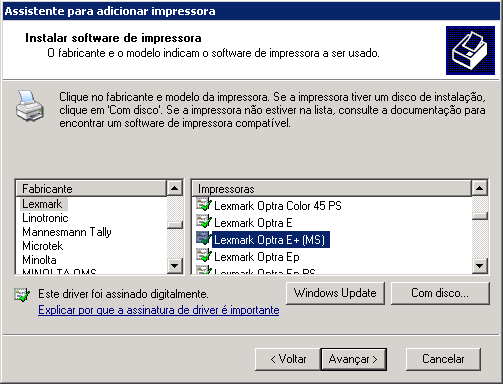
Task: Click the wizard printer graphic in the header
Action: [470, 50]
